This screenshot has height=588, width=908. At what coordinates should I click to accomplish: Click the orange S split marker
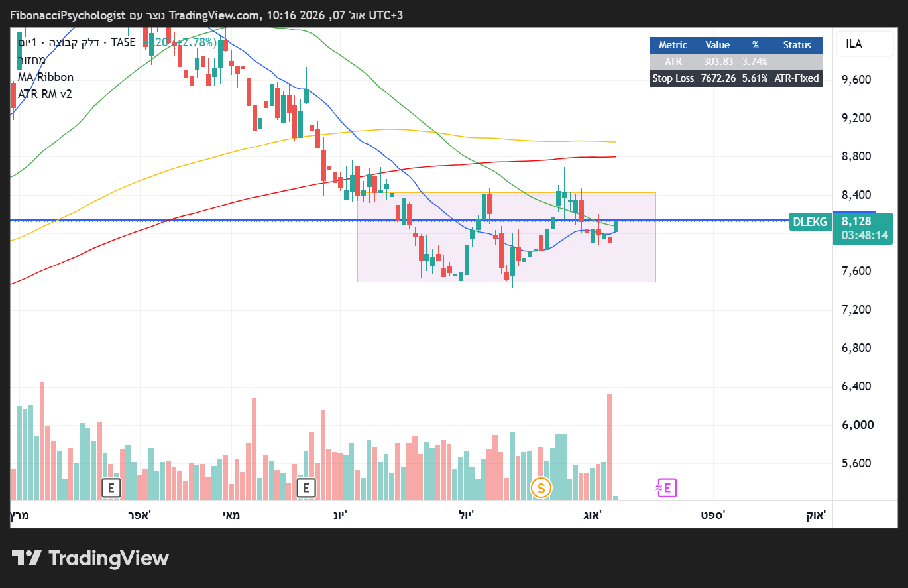click(x=541, y=489)
